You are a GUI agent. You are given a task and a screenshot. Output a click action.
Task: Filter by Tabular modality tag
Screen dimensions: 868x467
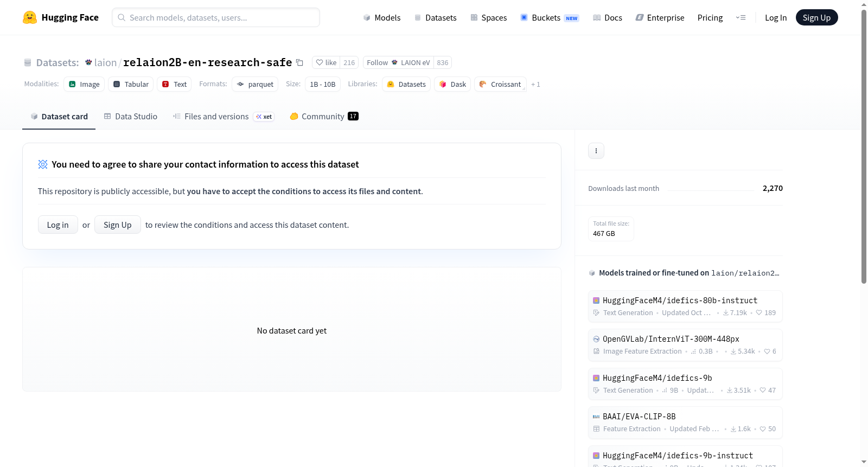131,84
